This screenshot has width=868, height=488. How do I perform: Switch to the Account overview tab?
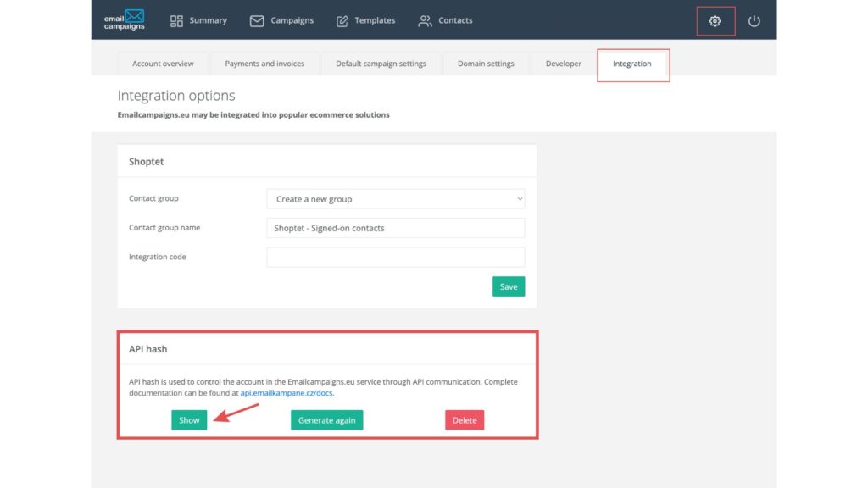coord(163,64)
